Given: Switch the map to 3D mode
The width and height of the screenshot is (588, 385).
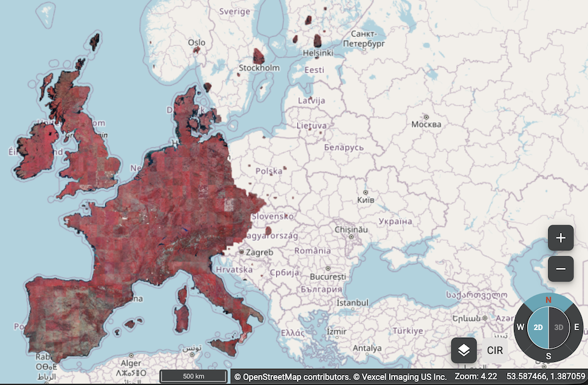Looking at the screenshot, I should point(559,327).
